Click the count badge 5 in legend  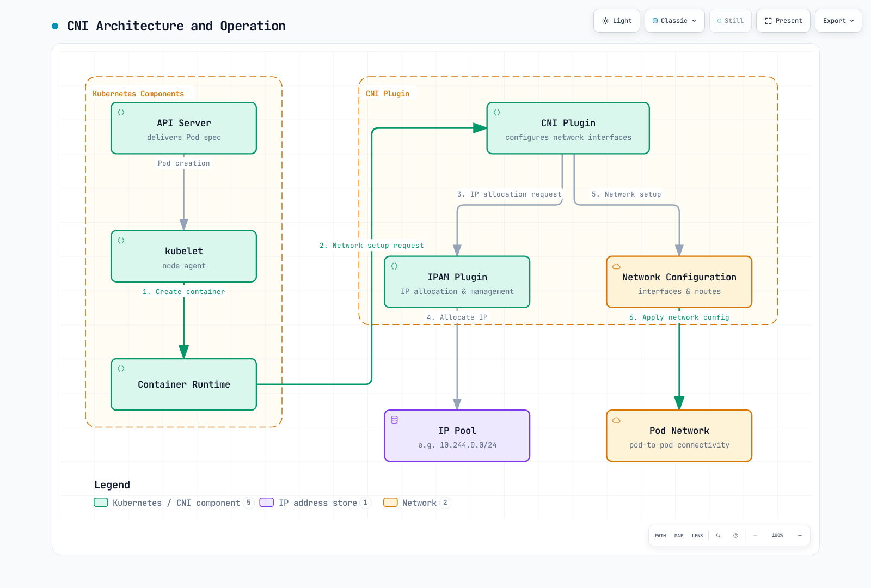(x=248, y=503)
